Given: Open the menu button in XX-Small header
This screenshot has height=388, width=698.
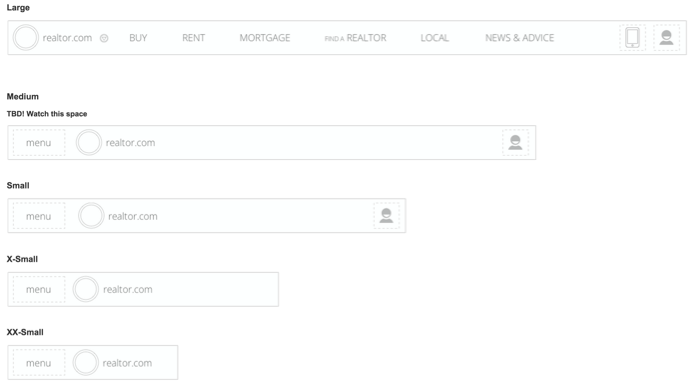Looking at the screenshot, I should [39, 363].
